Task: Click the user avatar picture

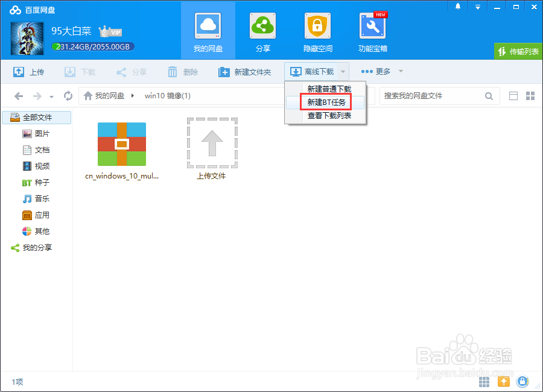Action: (27, 39)
